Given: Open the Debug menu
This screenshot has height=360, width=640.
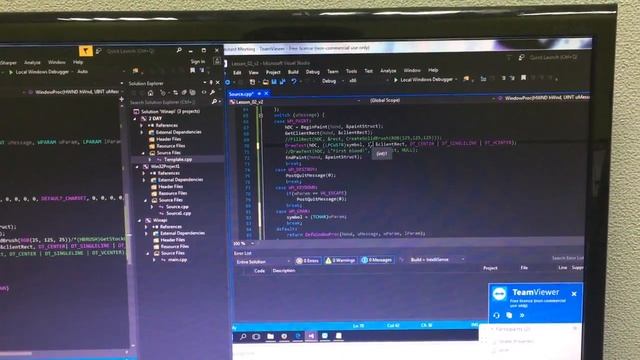Looking at the screenshot, I should [x=313, y=72].
